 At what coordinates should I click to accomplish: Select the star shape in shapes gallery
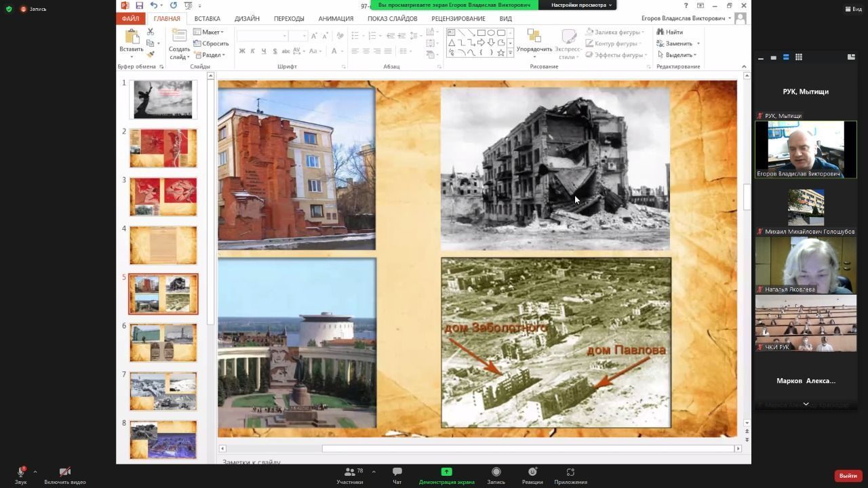pos(501,52)
